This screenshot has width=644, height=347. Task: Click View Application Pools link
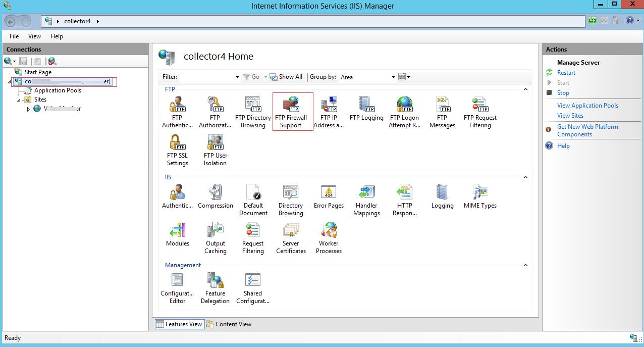587,106
